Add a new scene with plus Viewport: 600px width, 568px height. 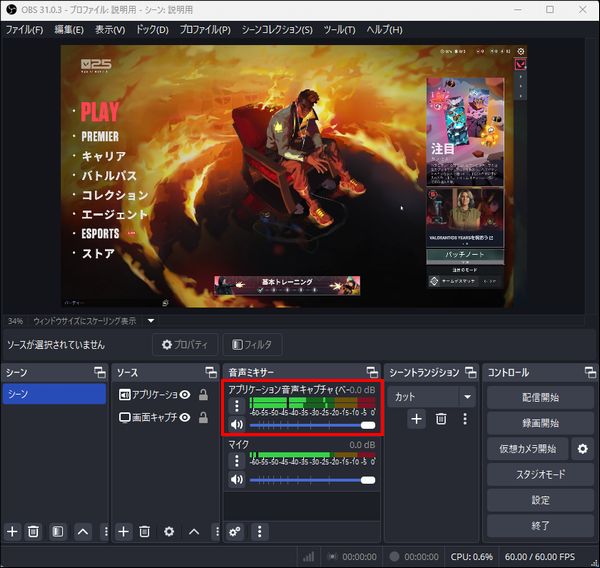12,532
